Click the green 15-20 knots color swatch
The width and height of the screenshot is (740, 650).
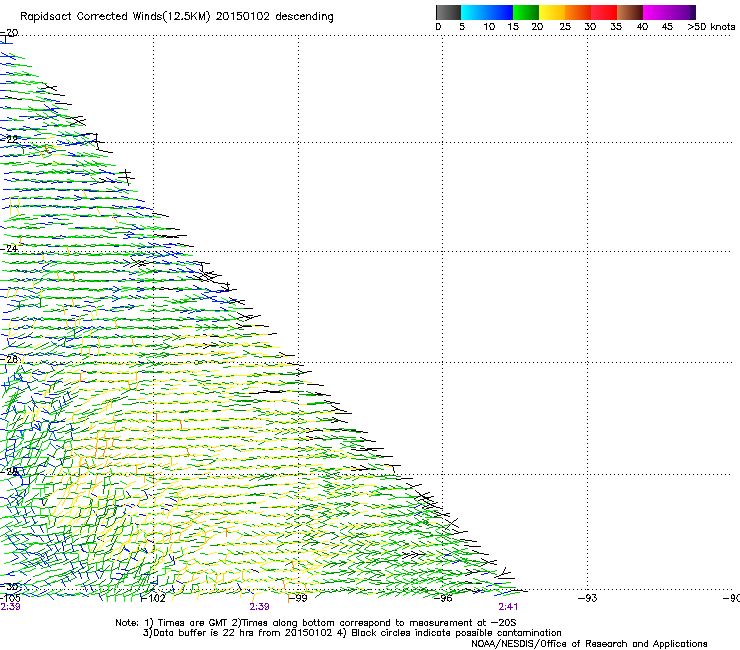[x=526, y=12]
